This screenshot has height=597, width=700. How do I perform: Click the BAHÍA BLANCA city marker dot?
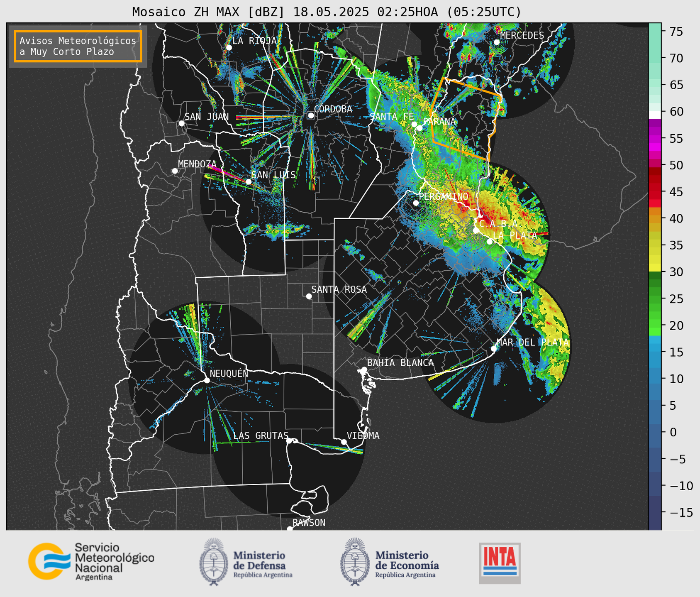pyautogui.click(x=364, y=369)
